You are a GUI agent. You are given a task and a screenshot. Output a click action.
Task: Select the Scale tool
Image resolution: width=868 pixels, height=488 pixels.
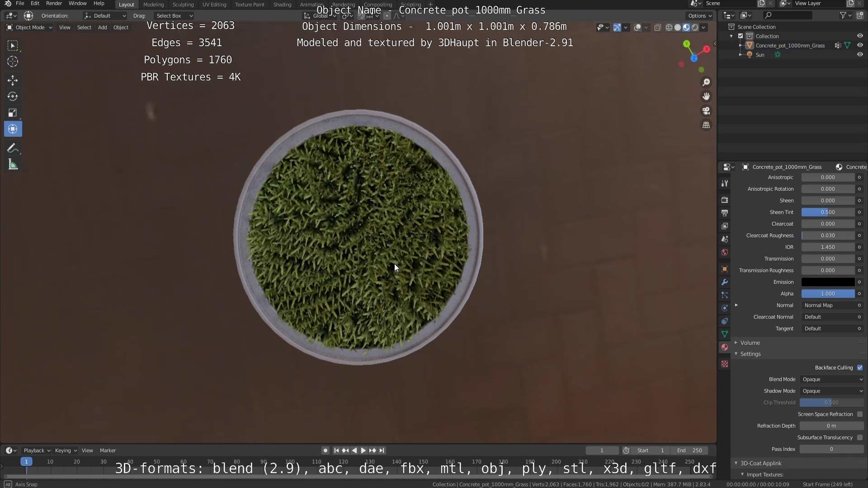[x=13, y=113]
